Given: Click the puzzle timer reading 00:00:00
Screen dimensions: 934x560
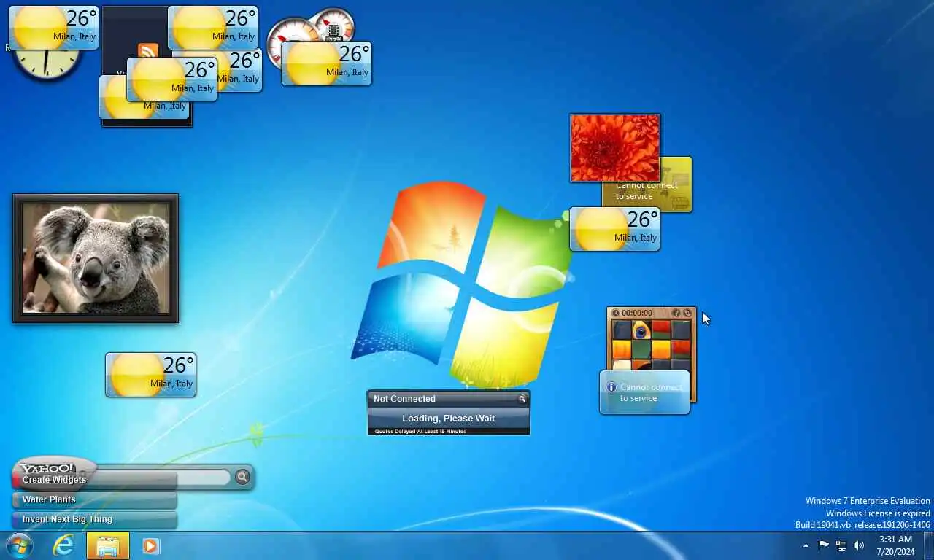Looking at the screenshot, I should point(637,313).
